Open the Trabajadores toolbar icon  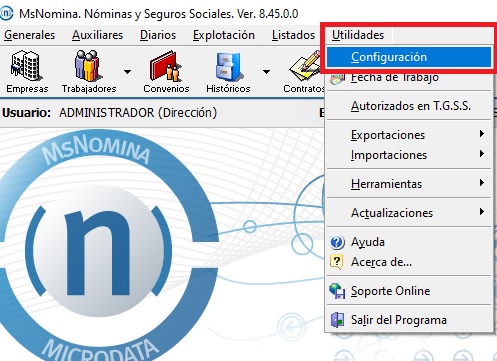[88, 72]
